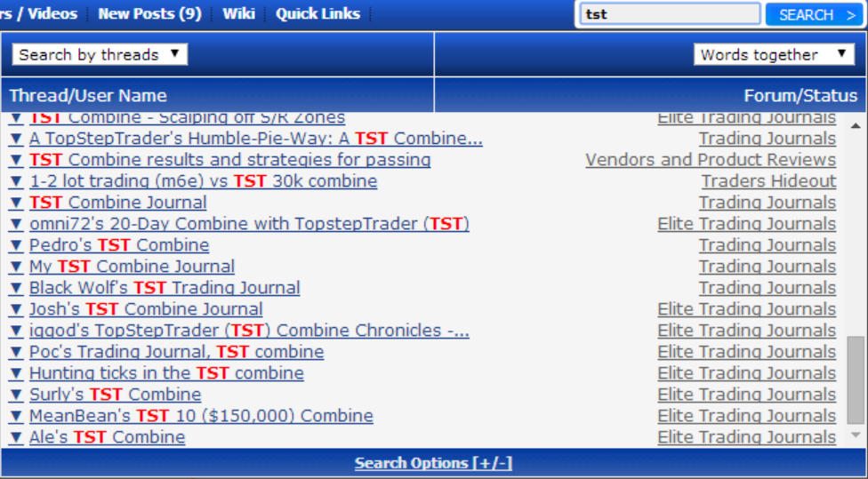Viewport: 868px width, 479px height.
Task: Open the 'TST Combine Journal' thread
Action: coord(118,203)
